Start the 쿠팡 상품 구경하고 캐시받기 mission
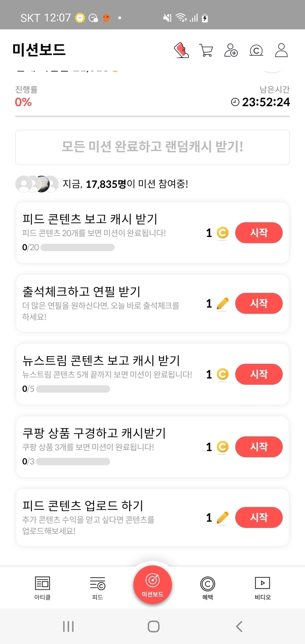Viewport: 305px width, 644px height. point(259,447)
